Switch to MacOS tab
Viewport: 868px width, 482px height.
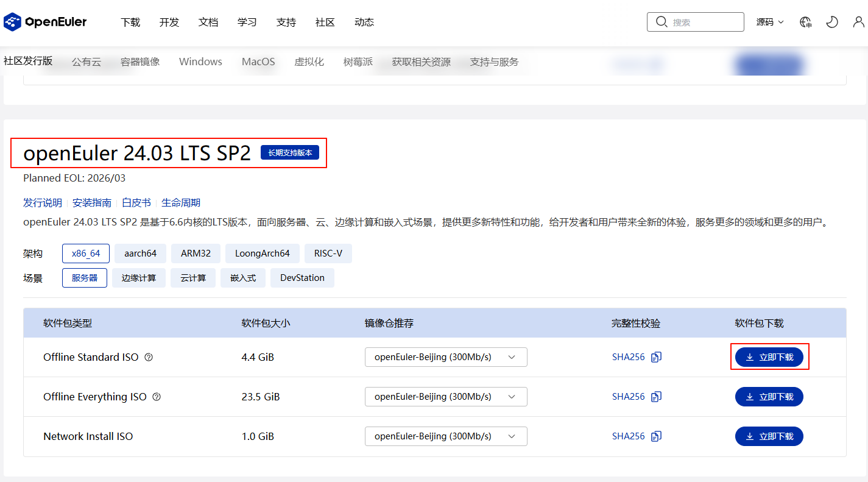point(258,62)
